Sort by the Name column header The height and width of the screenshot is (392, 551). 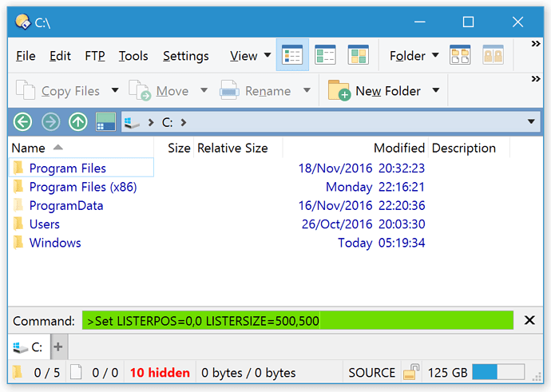click(81, 148)
